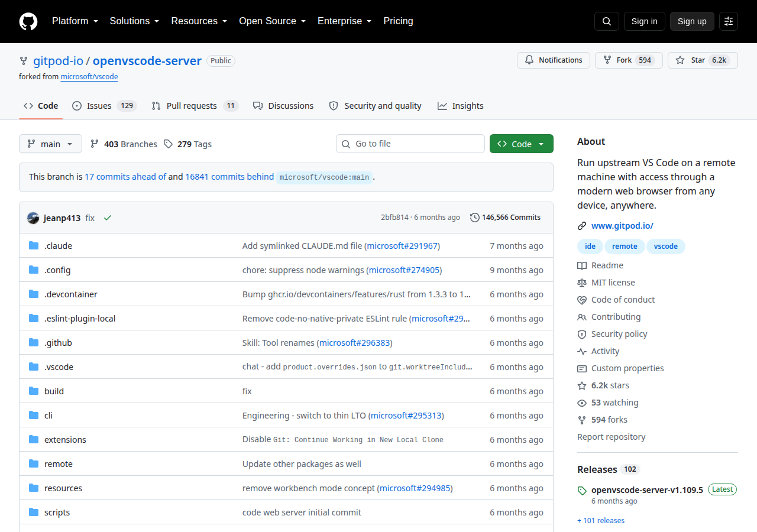757x532 pixels.
Task: Switch to Security and quality tab
Action: [376, 106]
